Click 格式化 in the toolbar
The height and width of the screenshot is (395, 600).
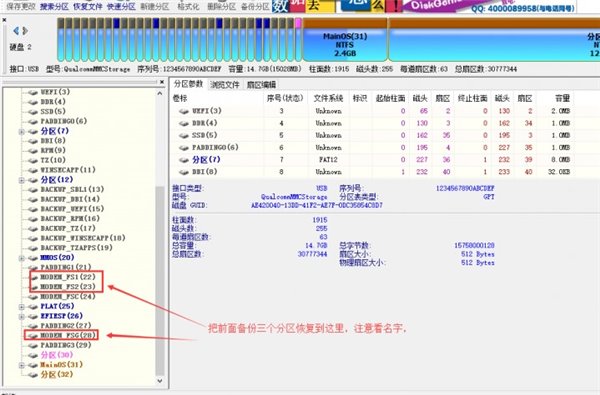point(188,7)
